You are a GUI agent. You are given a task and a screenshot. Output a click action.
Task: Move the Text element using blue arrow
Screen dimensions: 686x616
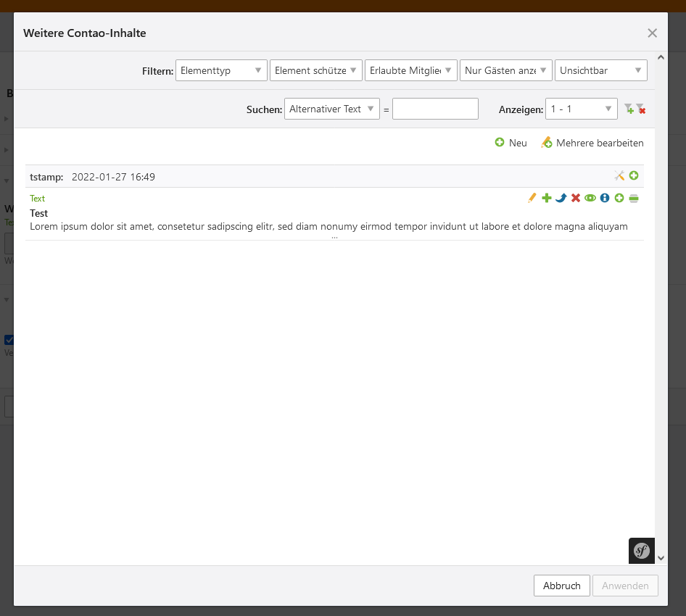pos(561,198)
